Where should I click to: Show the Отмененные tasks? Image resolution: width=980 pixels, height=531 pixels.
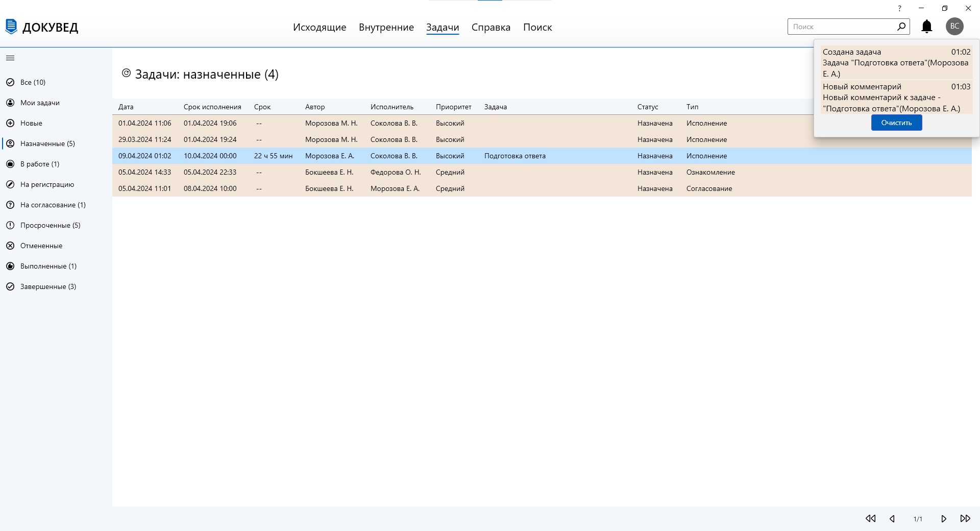41,246
